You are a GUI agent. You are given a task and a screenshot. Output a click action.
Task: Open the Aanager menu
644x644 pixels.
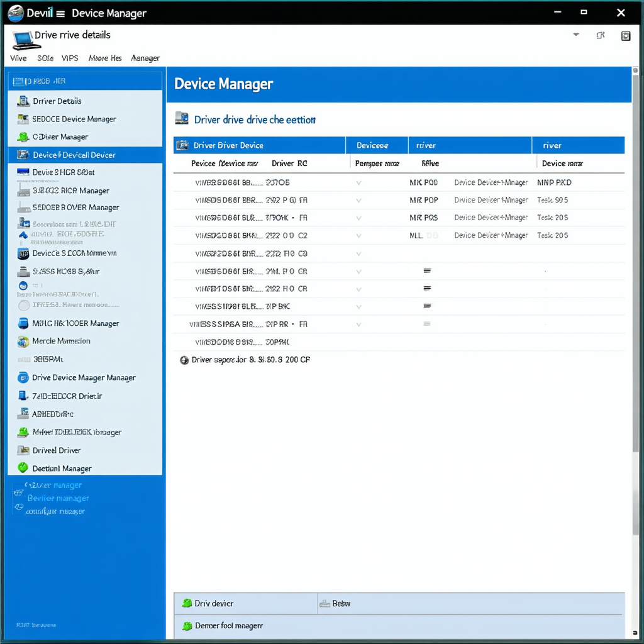[x=145, y=58]
